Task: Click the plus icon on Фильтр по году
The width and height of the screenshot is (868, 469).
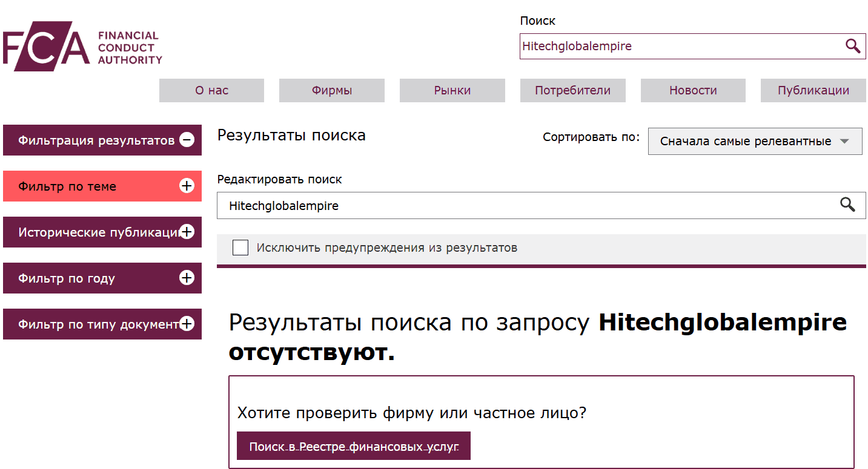Action: 187,278
